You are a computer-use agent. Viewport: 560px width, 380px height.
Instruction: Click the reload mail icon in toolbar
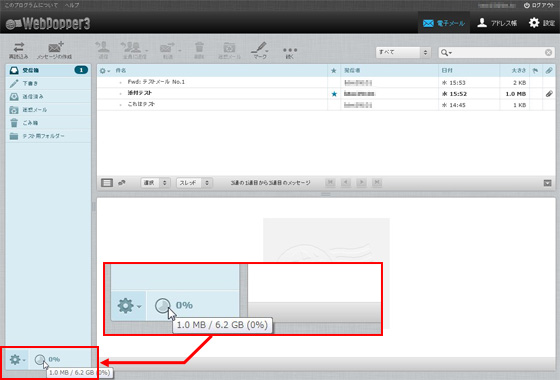coord(19,50)
